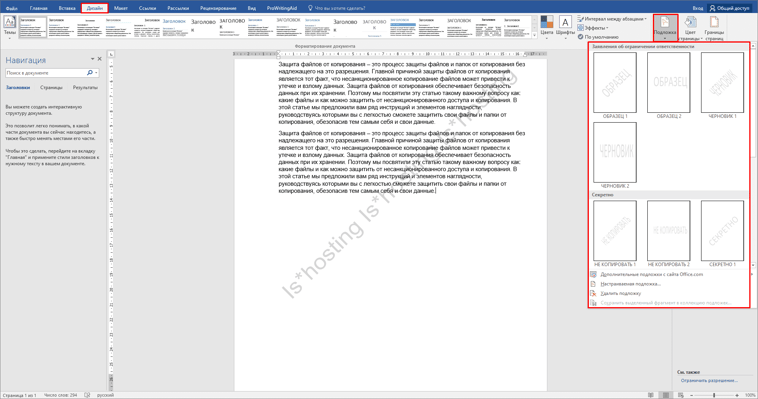Screen dimensions: 758x399
Task: Open the Цвет страницы page color button
Action: click(x=690, y=28)
